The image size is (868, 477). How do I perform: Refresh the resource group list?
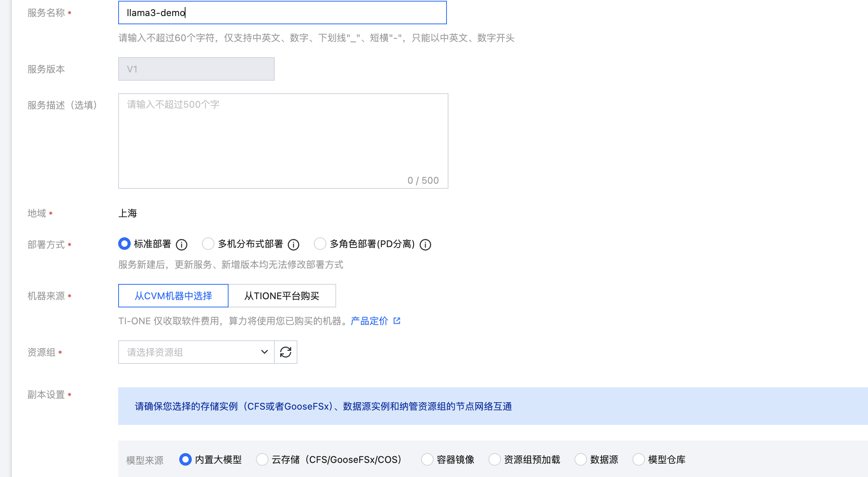pyautogui.click(x=286, y=352)
